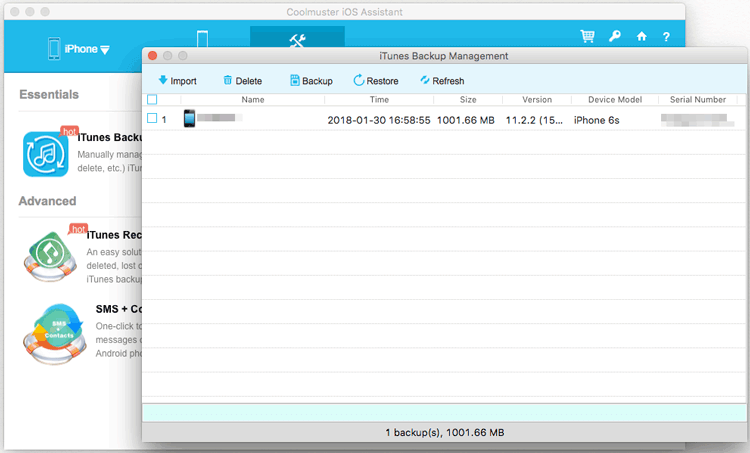The width and height of the screenshot is (750, 453).
Task: Click the Refresh arrows icon
Action: coord(425,80)
